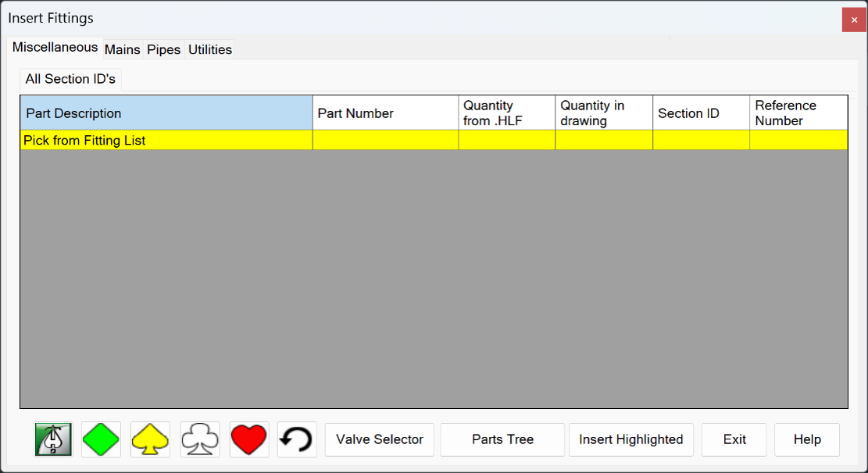Select the All Section ID's tab
This screenshot has height=473, width=868.
coord(70,79)
